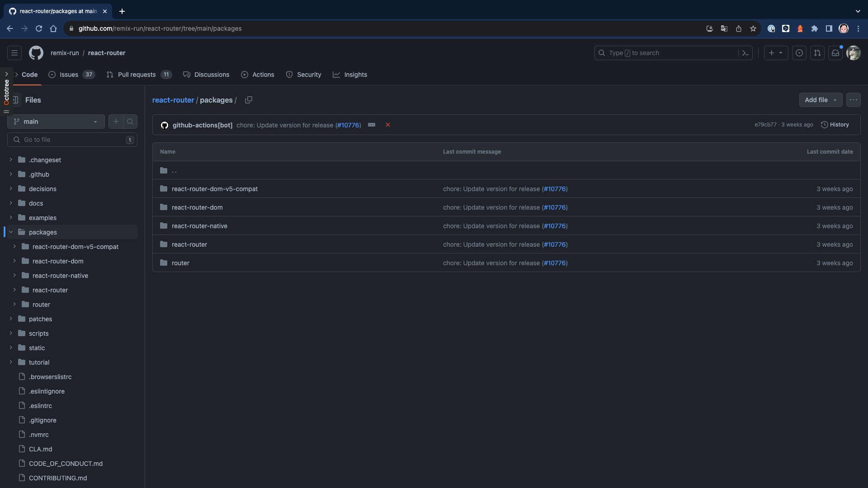Collapse the Files tree side panel

[x=16, y=100]
